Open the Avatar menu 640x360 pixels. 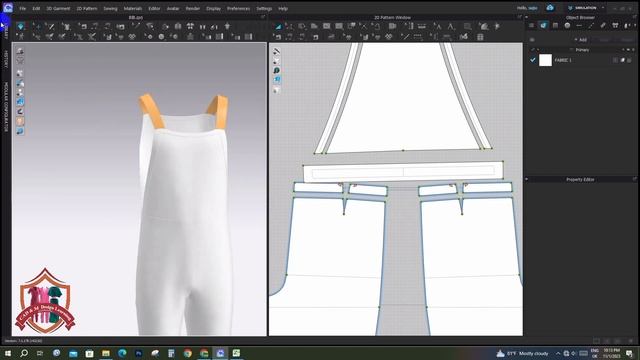(x=173, y=8)
